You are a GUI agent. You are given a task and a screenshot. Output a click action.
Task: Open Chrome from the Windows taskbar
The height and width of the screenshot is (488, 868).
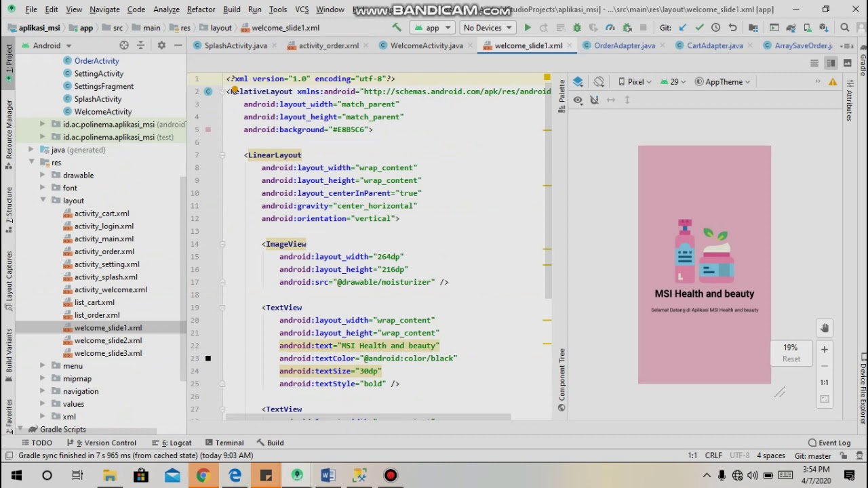click(203, 476)
